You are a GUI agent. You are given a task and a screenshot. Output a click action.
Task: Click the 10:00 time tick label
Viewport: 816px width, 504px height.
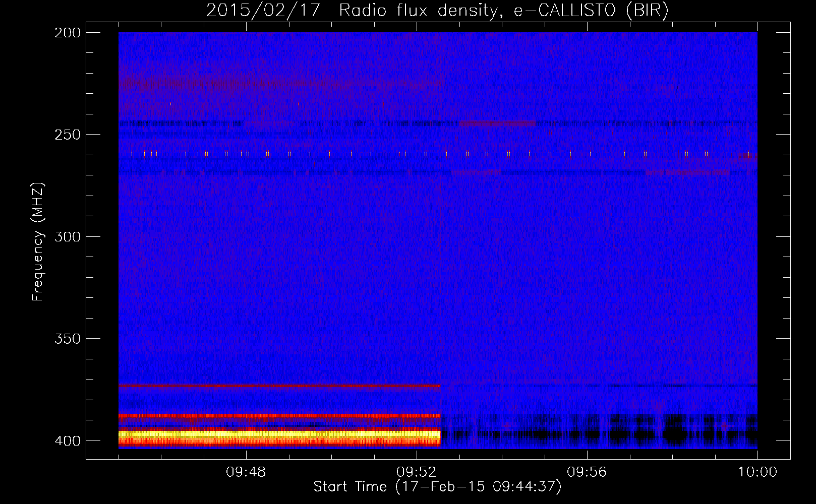pos(757,472)
